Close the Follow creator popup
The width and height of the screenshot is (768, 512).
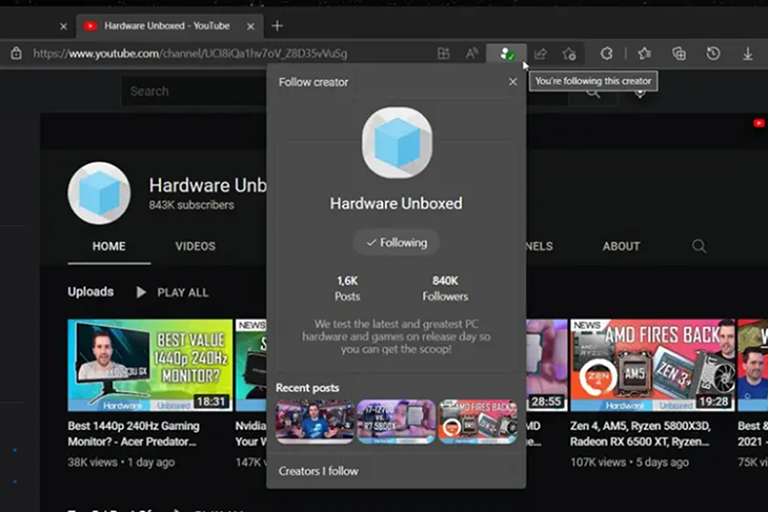[x=513, y=82]
